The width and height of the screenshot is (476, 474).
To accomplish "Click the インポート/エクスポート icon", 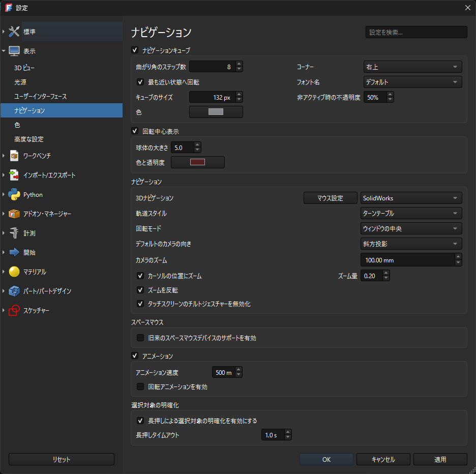I will 14,175.
